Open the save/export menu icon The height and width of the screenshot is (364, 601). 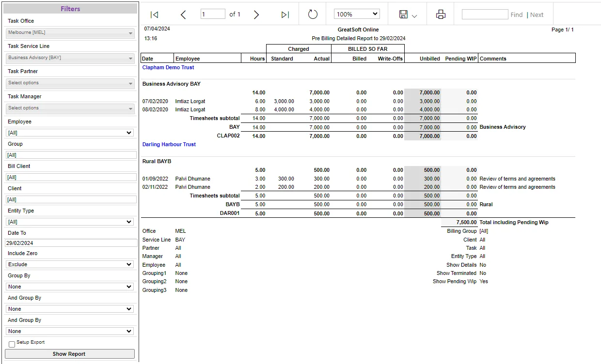[x=408, y=15]
